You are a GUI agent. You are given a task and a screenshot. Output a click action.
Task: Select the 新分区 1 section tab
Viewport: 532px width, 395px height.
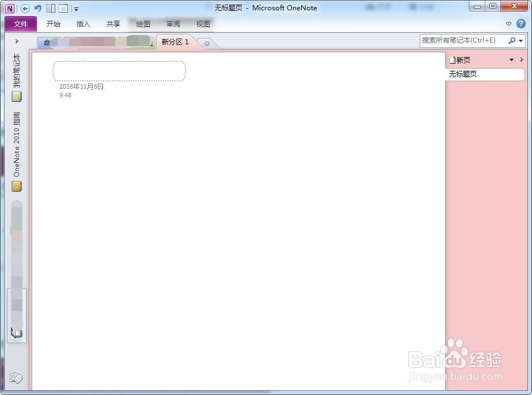click(175, 41)
